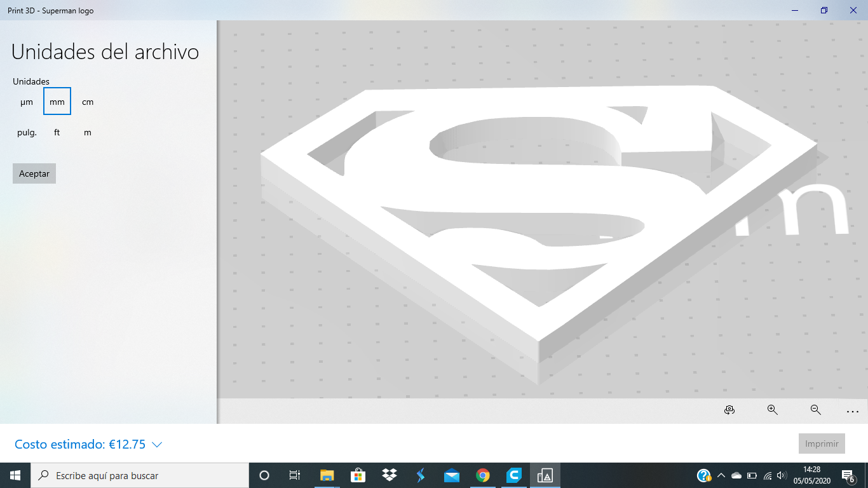Open the more options ellipsis menu
868x488 pixels.
[853, 411]
